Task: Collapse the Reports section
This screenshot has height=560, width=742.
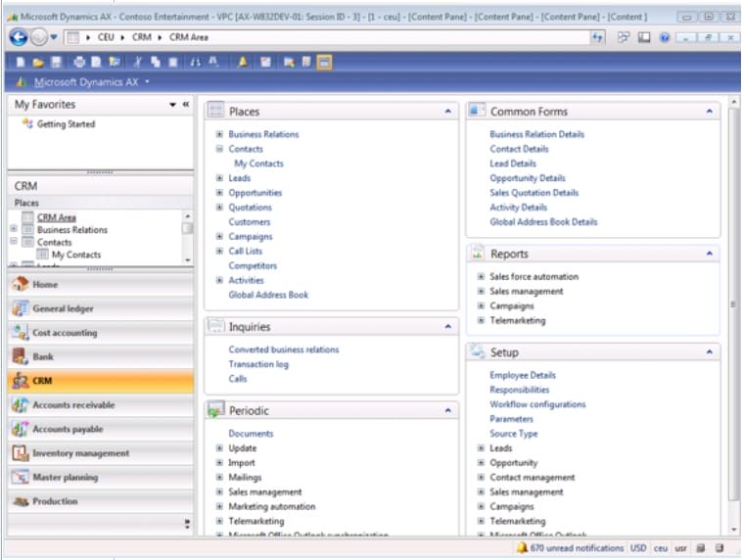Action: pyautogui.click(x=710, y=254)
